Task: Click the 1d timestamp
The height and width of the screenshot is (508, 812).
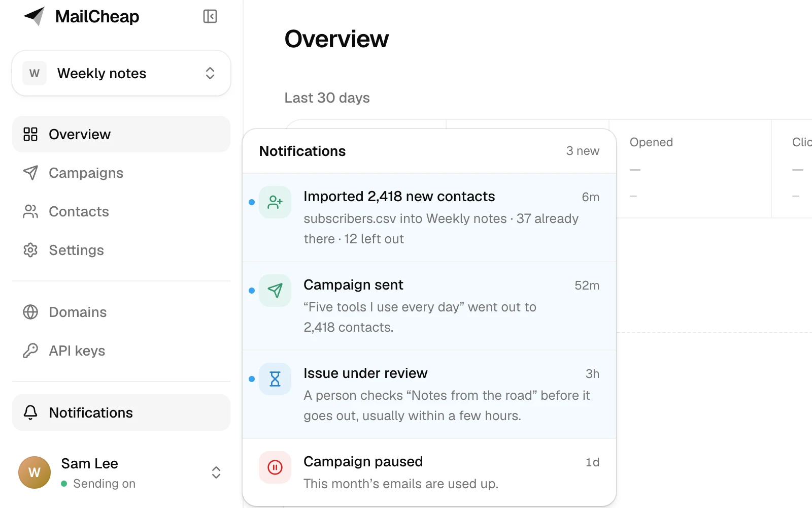Action: click(x=593, y=462)
